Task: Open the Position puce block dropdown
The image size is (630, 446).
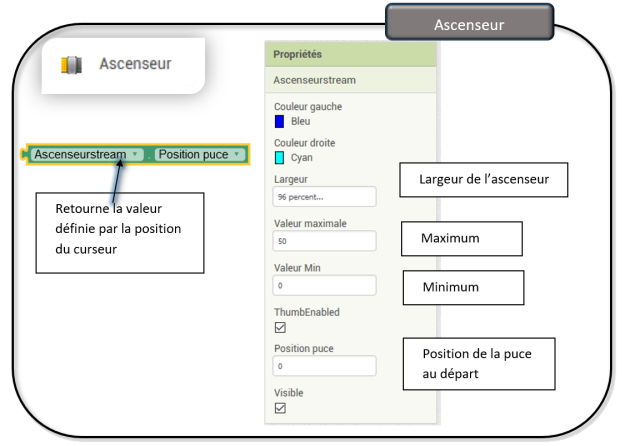Action: pos(237,155)
